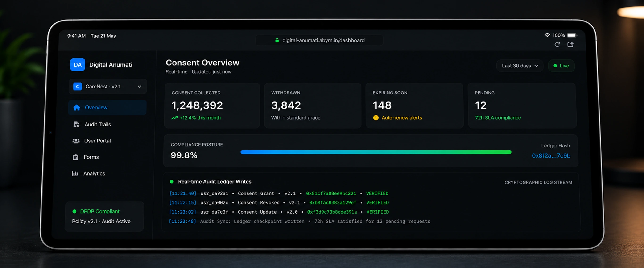Click the 99.8% compliance value

click(184, 155)
